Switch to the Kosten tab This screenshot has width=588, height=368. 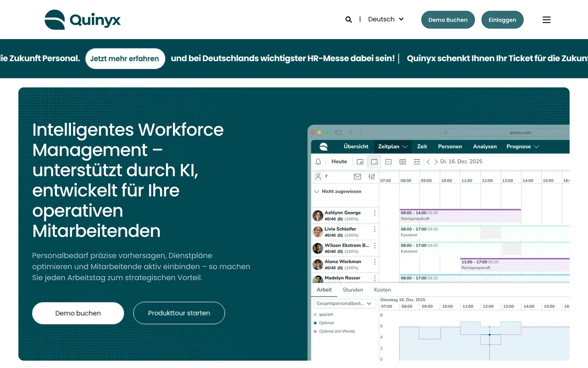pos(383,290)
